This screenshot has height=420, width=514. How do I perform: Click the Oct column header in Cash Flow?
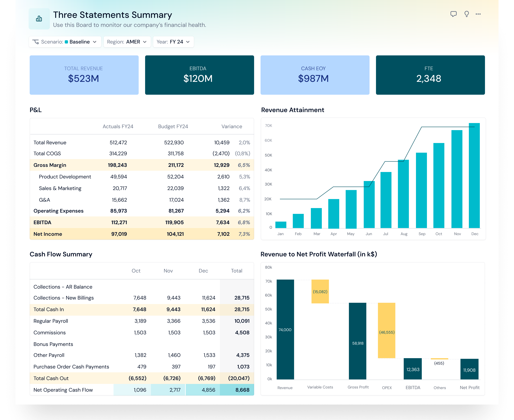(x=136, y=271)
